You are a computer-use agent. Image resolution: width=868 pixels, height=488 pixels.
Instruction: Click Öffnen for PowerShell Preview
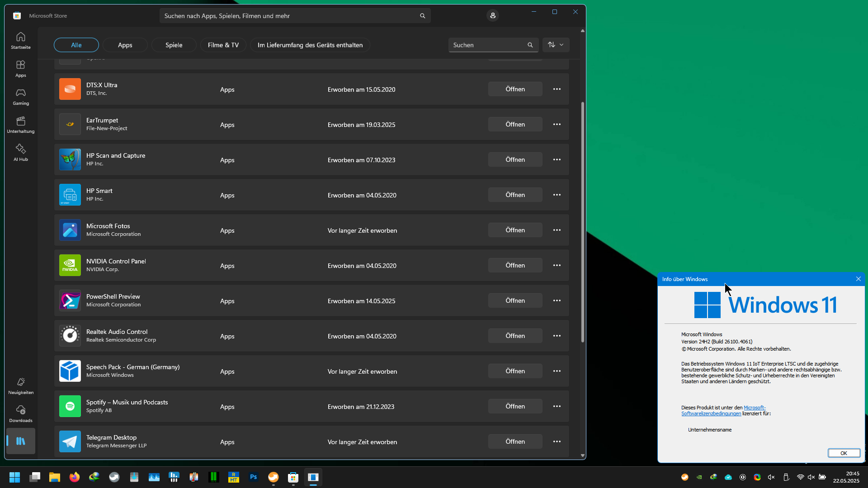[x=515, y=301]
